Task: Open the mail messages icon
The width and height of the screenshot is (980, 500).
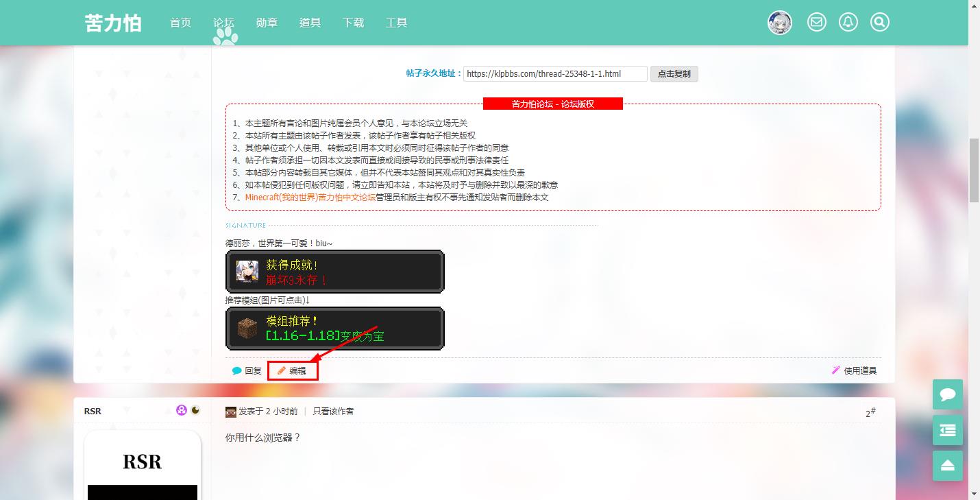Action: (x=816, y=23)
